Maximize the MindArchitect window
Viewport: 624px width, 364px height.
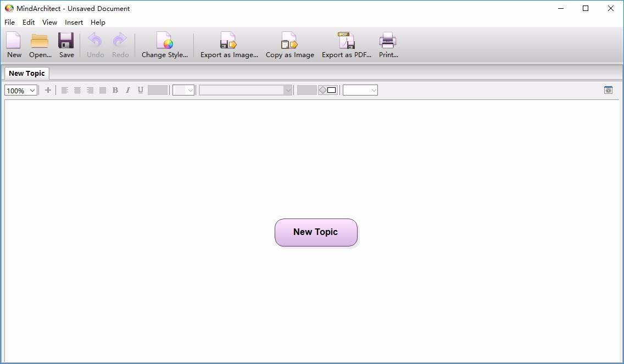[x=586, y=8]
